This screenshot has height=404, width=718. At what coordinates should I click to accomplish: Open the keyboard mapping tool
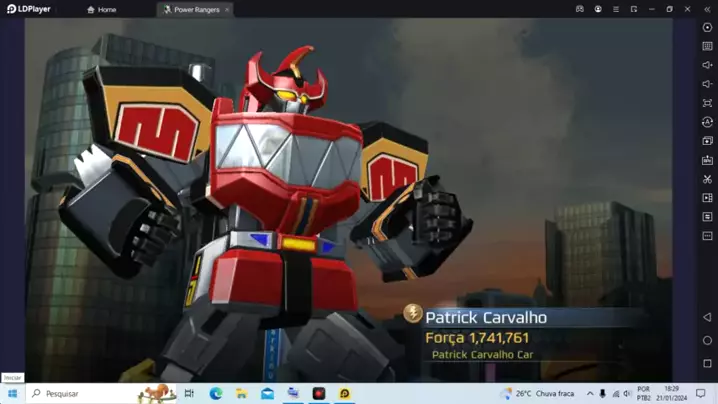click(707, 46)
